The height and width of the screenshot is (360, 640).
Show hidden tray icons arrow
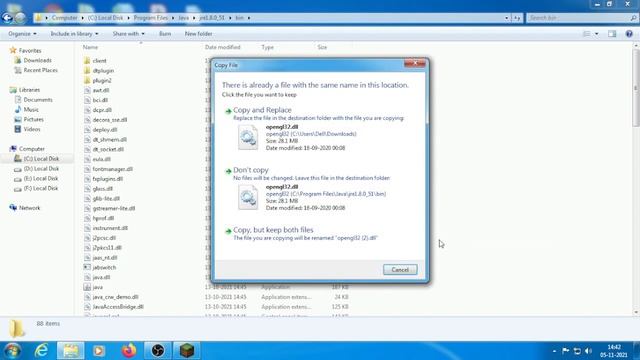(x=554, y=351)
